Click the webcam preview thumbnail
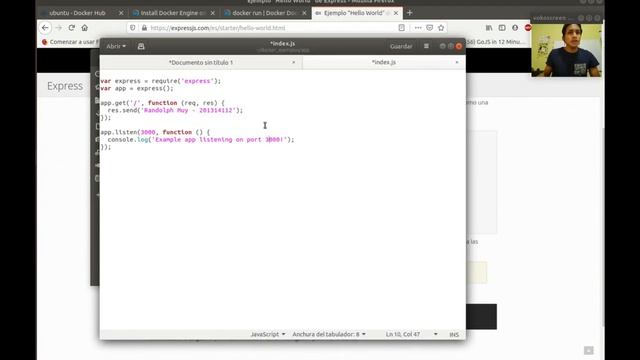640x360 pixels. click(566, 50)
